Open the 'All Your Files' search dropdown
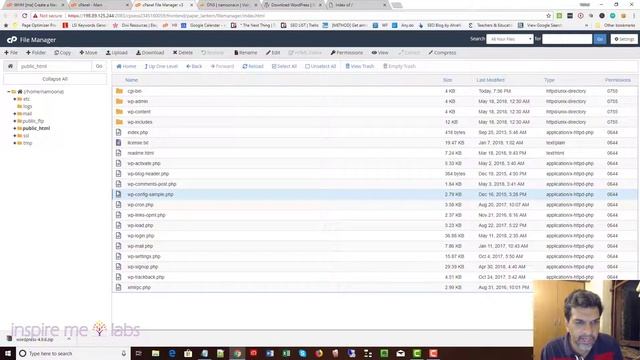The width and height of the screenshot is (640, 360). (510, 39)
